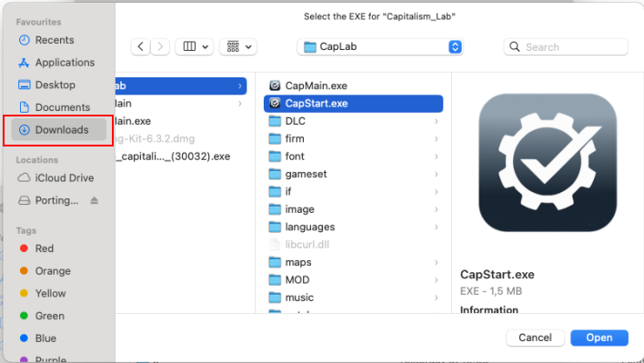Click the Downloads arrow icon
This screenshot has height=363, width=644.
tap(25, 130)
